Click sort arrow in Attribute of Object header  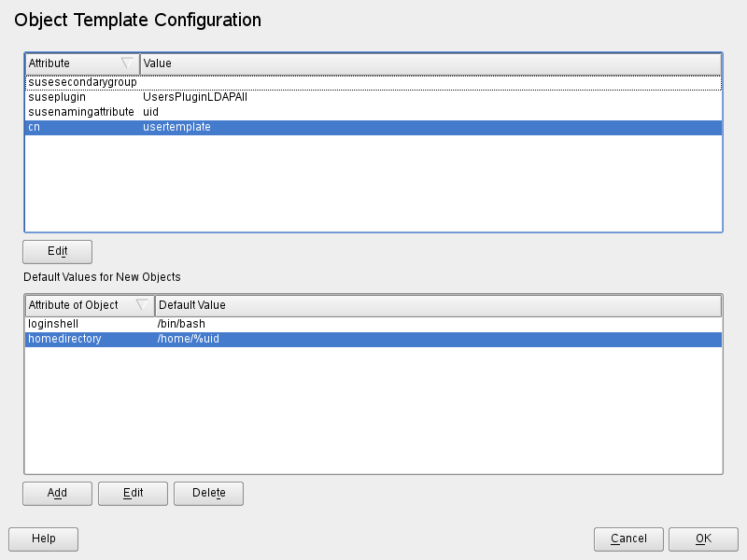142,305
